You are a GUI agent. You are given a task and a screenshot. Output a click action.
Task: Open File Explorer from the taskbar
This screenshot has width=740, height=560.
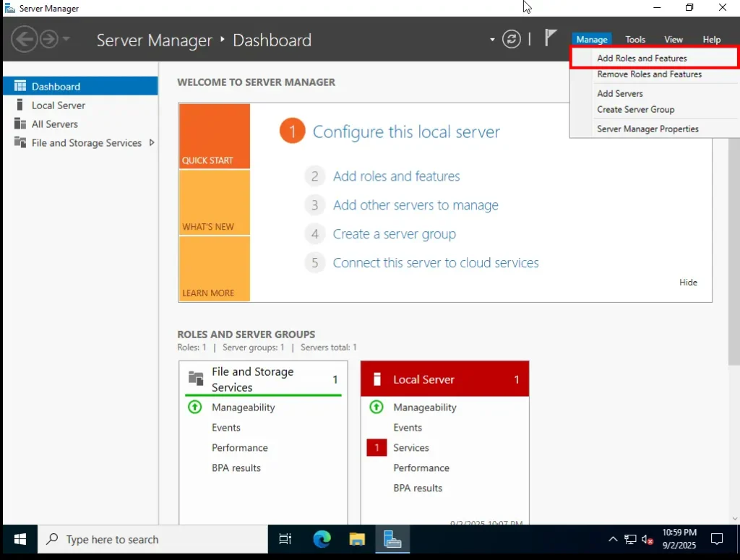click(357, 539)
